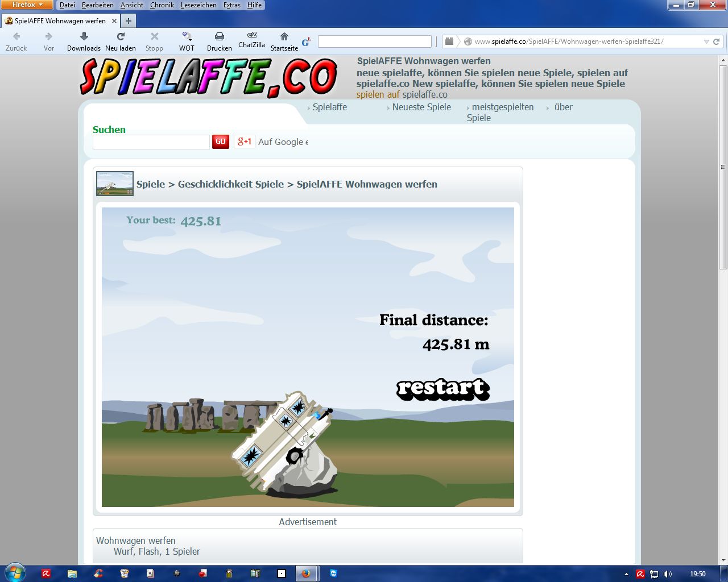This screenshot has height=582, width=728.
Task: Launch ChatZilla from the toolbar
Action: (x=251, y=35)
